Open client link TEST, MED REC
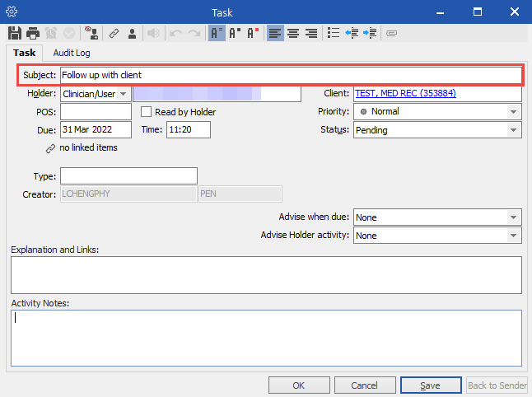Viewport: 532px width, 397px height. [405, 94]
